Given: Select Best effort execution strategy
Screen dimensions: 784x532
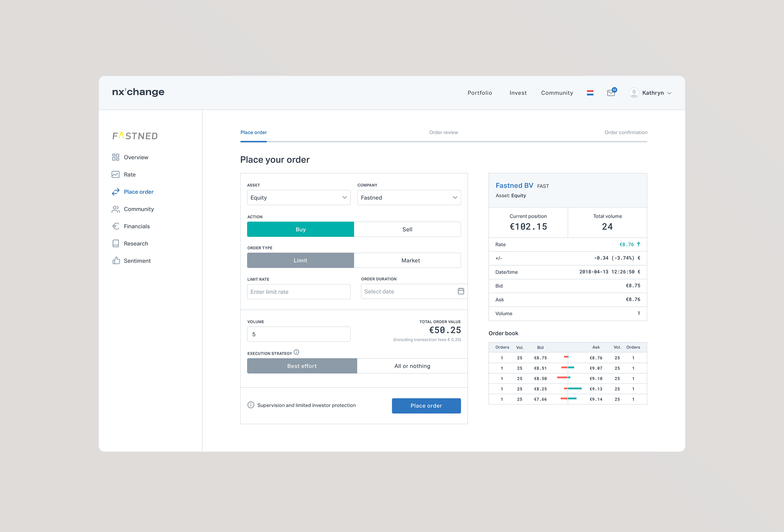Looking at the screenshot, I should click(302, 366).
